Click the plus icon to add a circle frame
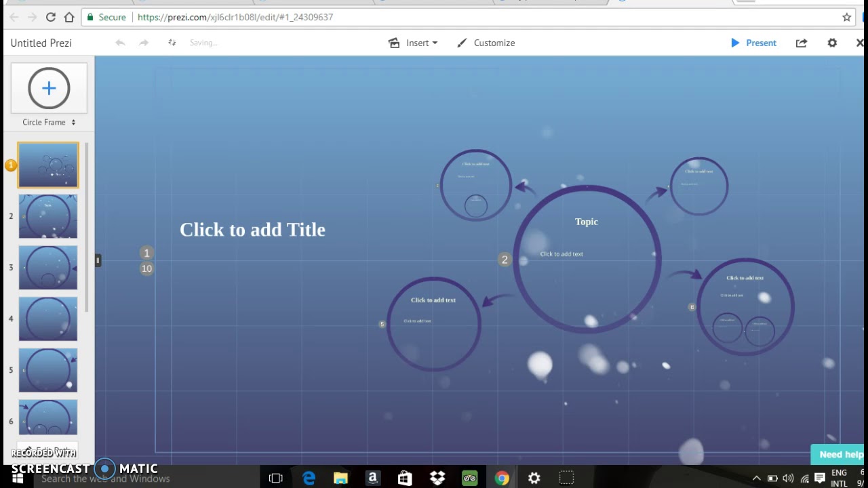Viewport: 868px width, 488px height. [49, 88]
